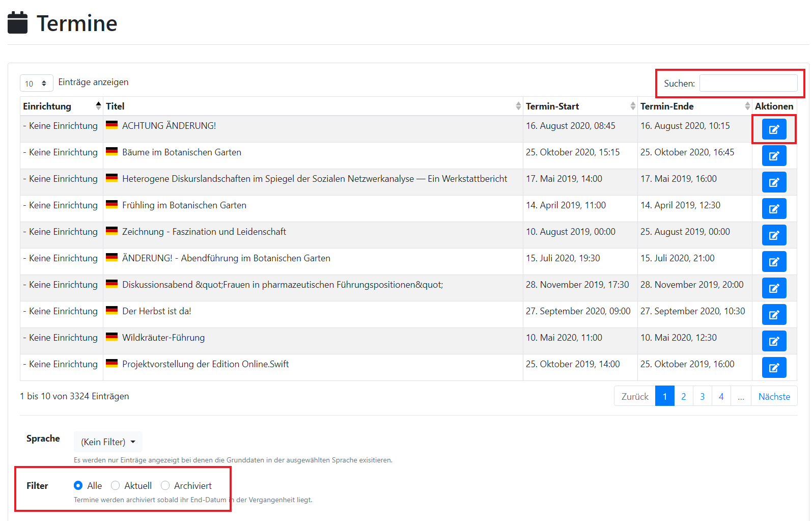812x521 pixels.
Task: Click the 'Nächste' pagination link
Action: 774,396
